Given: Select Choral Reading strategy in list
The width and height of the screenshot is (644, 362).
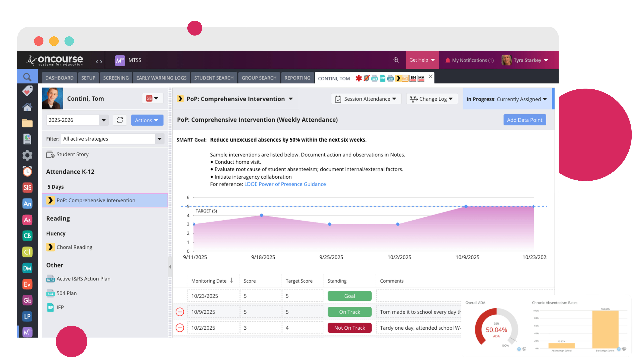Looking at the screenshot, I should pyautogui.click(x=74, y=247).
